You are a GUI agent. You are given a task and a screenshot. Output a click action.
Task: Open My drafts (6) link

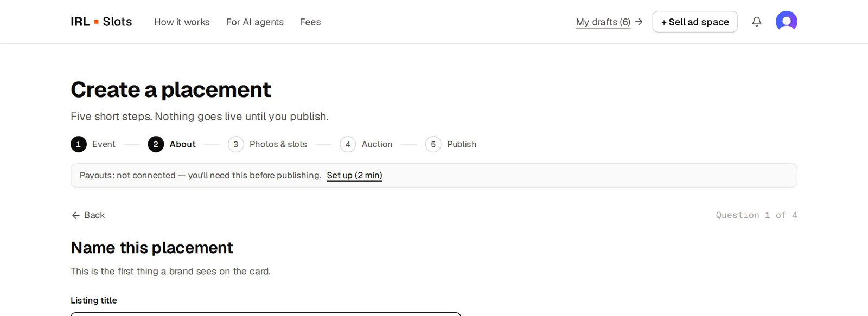pyautogui.click(x=603, y=22)
